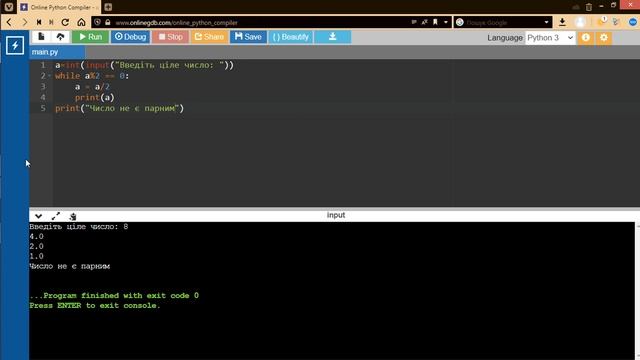Click inside the black console output area

332,291
